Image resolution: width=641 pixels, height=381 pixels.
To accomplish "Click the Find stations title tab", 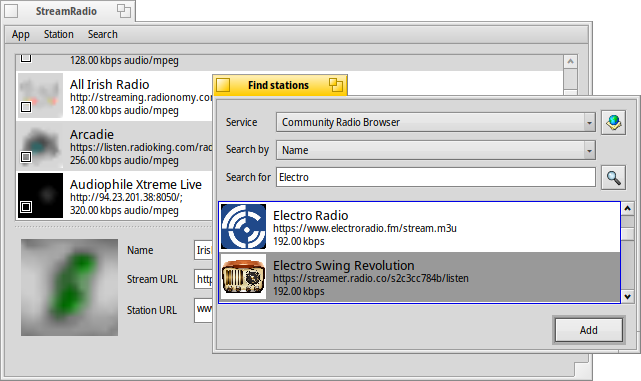I will 280,85.
